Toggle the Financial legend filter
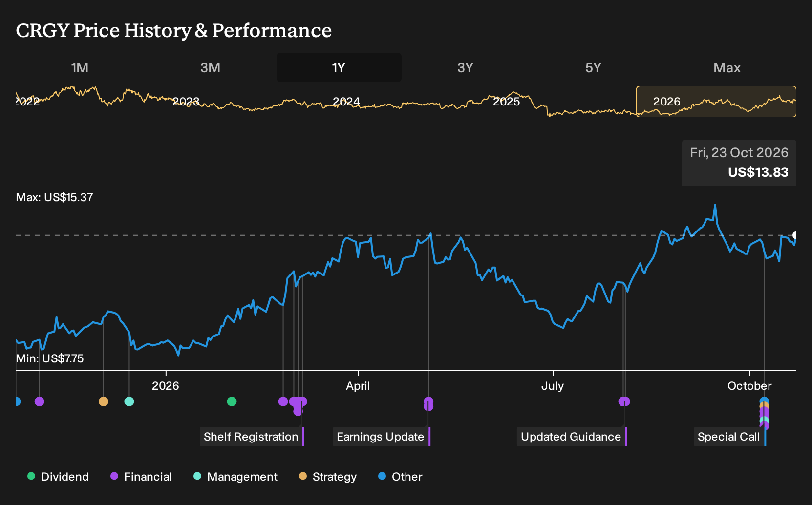This screenshot has width=812, height=505. [x=141, y=477]
